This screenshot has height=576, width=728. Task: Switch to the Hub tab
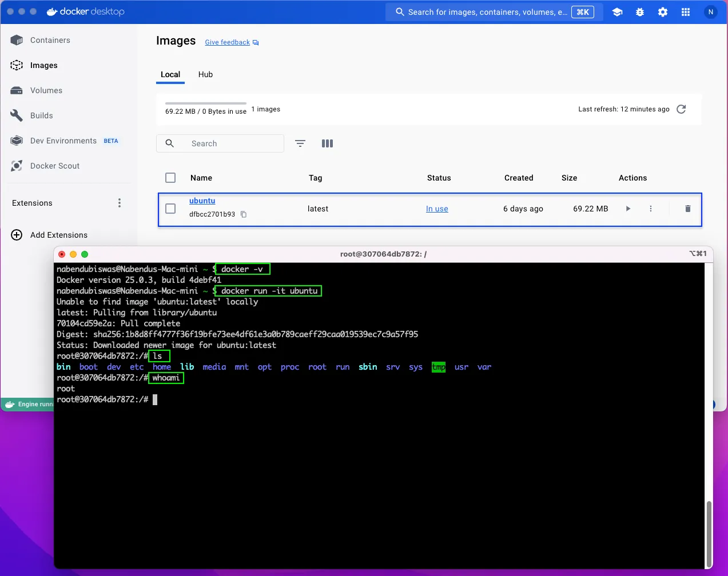(x=205, y=74)
